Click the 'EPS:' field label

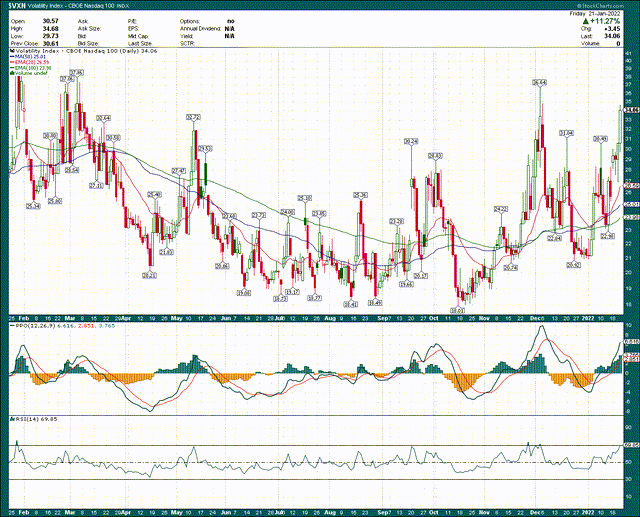point(133,29)
